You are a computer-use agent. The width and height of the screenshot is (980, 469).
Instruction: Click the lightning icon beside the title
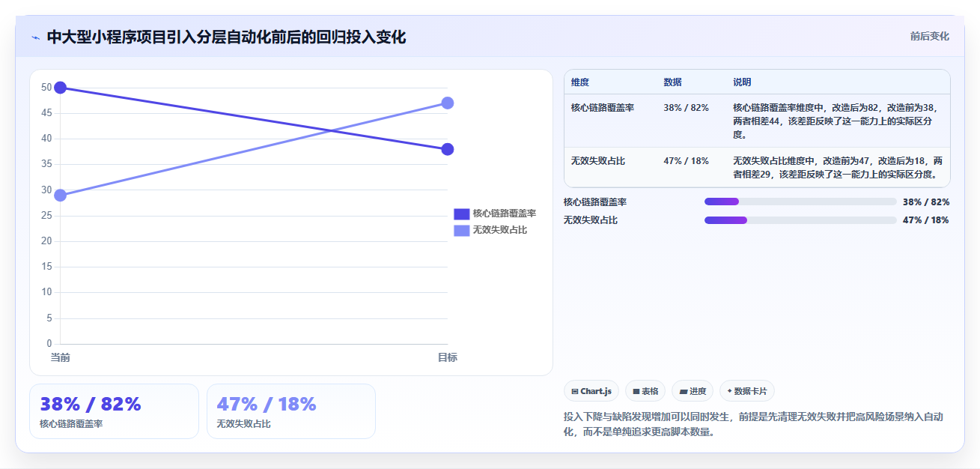pos(36,37)
